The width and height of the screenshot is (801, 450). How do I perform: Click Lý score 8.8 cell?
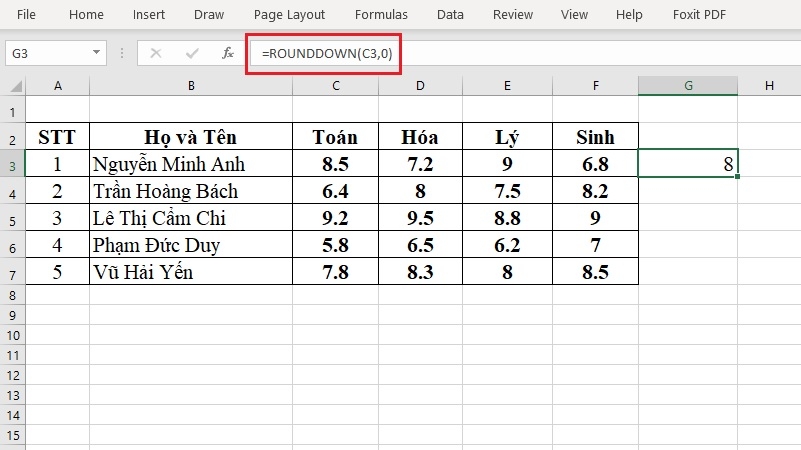507,218
